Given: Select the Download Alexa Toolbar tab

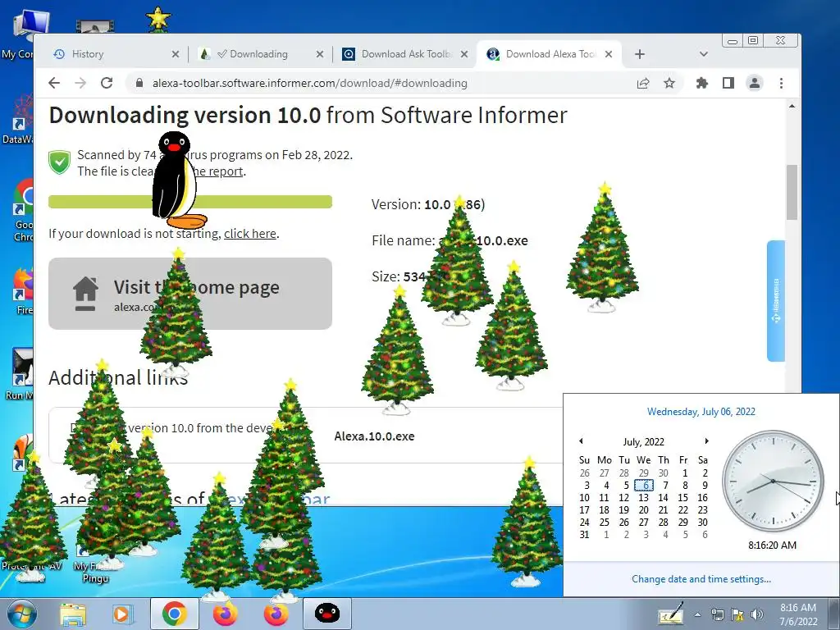Looking at the screenshot, I should [x=549, y=54].
